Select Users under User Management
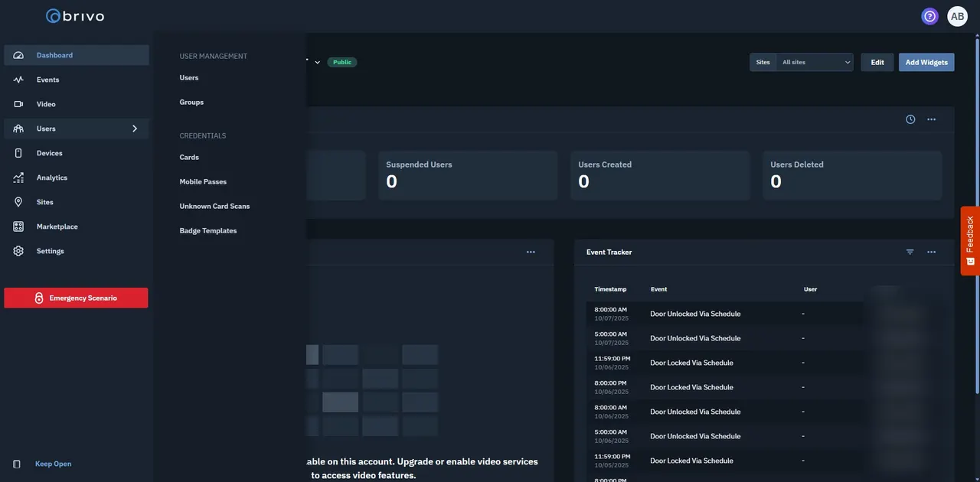 point(189,78)
